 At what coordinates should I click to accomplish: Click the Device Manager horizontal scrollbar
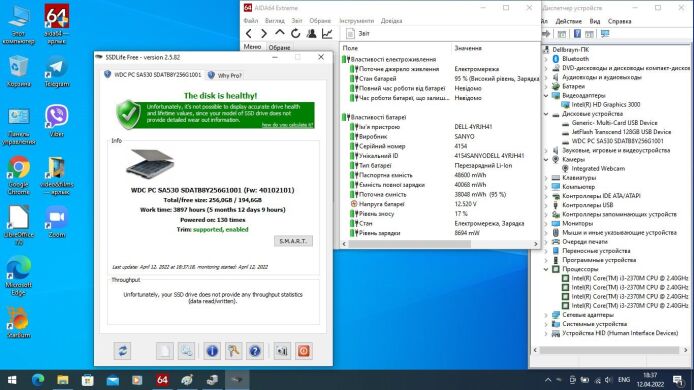tap(609, 350)
